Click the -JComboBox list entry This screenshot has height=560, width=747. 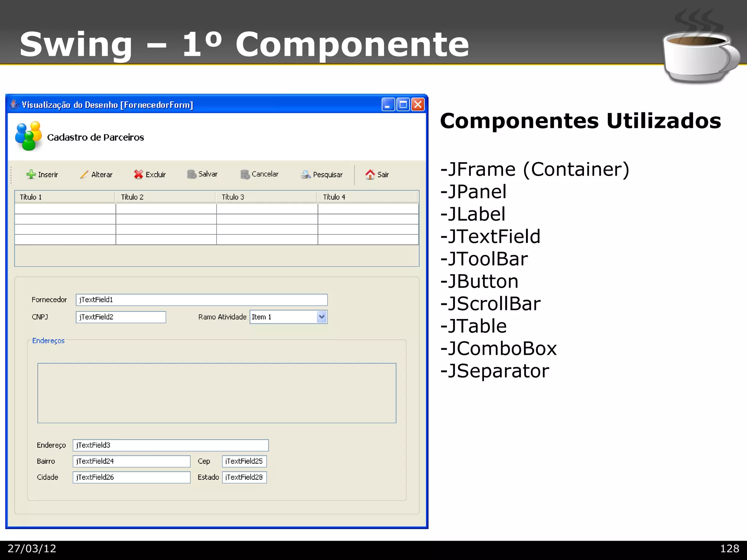(x=499, y=349)
